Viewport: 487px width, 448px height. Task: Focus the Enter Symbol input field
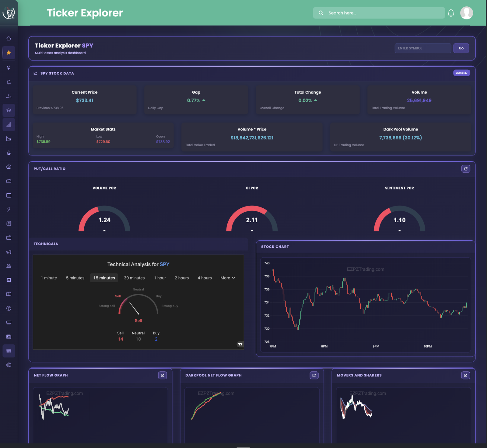point(423,48)
